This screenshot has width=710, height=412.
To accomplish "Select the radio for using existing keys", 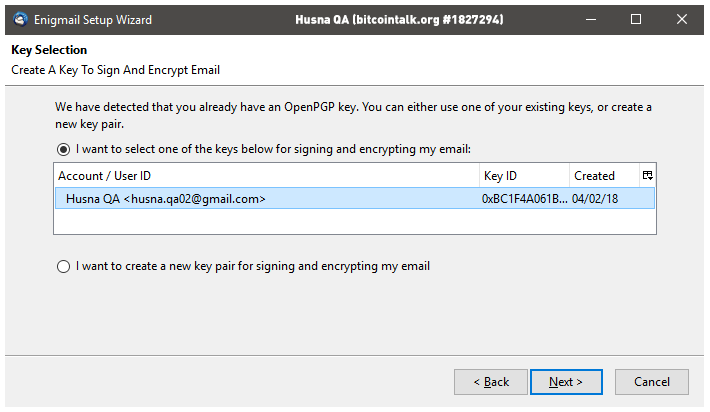I will coord(63,149).
